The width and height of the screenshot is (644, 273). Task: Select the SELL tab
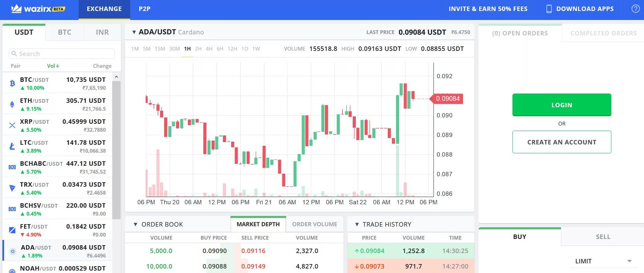pyautogui.click(x=603, y=237)
